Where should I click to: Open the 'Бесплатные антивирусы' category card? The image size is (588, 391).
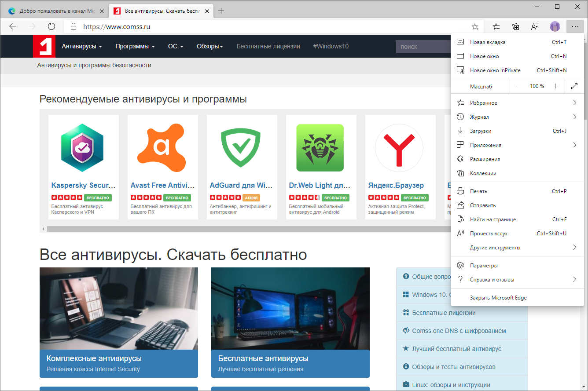pos(290,322)
